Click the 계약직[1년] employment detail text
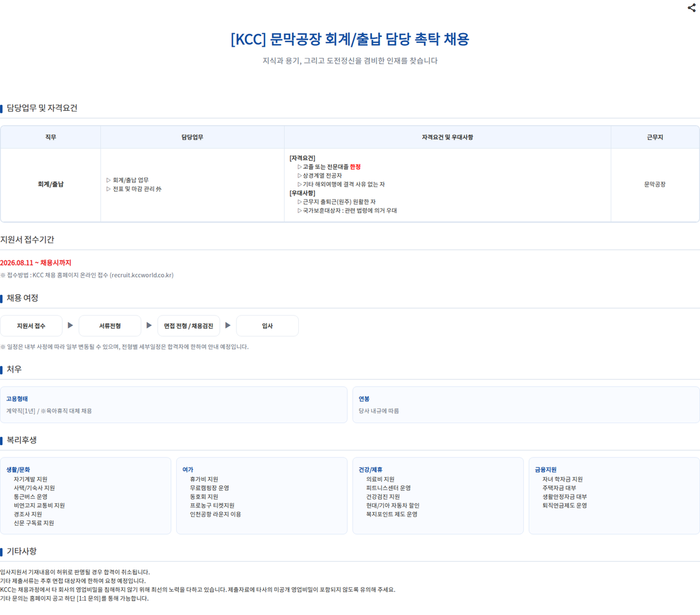Screen dimensions: 700x615 pos(49,411)
